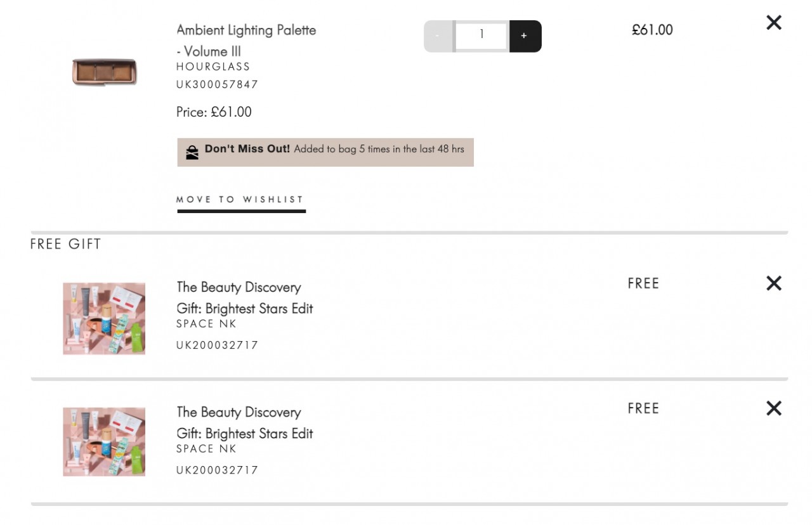The height and width of the screenshot is (525, 812).
Task: Click SPACE NK brand under second gift
Action: (x=206, y=449)
